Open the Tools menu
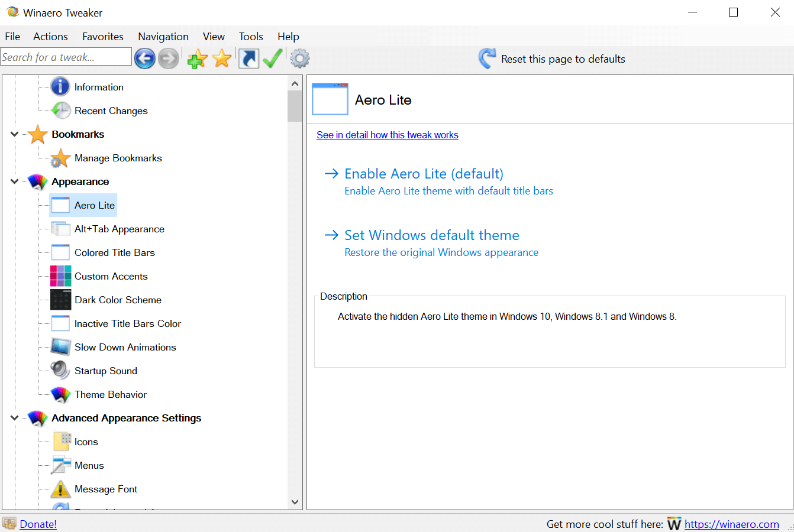The height and width of the screenshot is (532, 794). point(251,37)
